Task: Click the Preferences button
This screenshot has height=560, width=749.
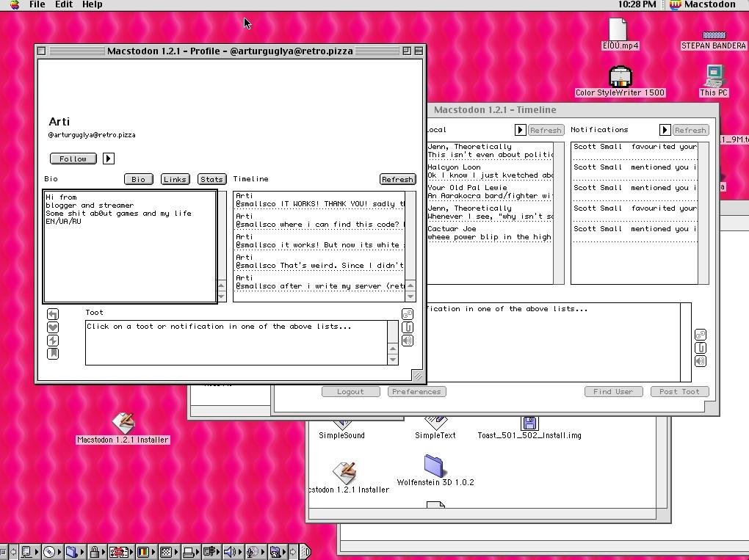Action: 416,391
